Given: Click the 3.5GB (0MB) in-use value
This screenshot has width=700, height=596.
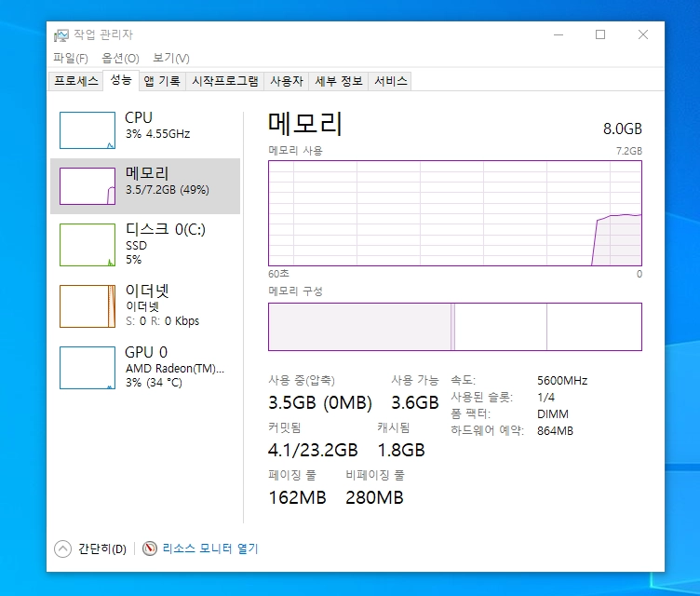Looking at the screenshot, I should tap(320, 402).
